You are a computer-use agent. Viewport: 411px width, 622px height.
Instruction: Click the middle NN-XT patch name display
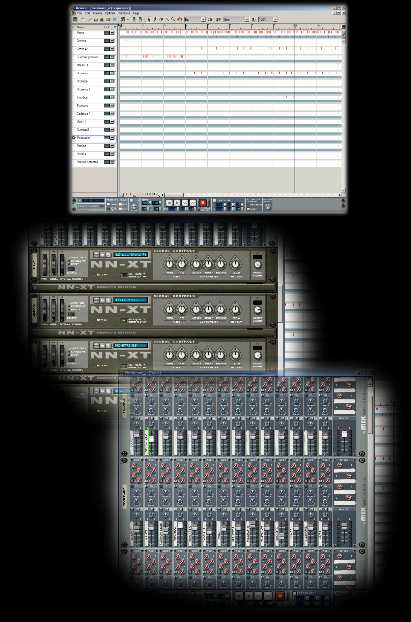131,300
